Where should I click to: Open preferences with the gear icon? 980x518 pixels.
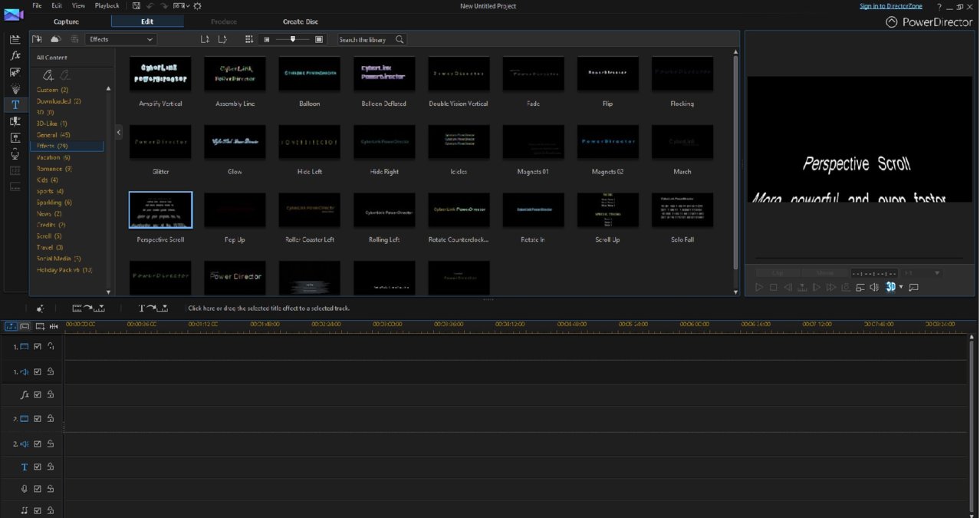[197, 5]
